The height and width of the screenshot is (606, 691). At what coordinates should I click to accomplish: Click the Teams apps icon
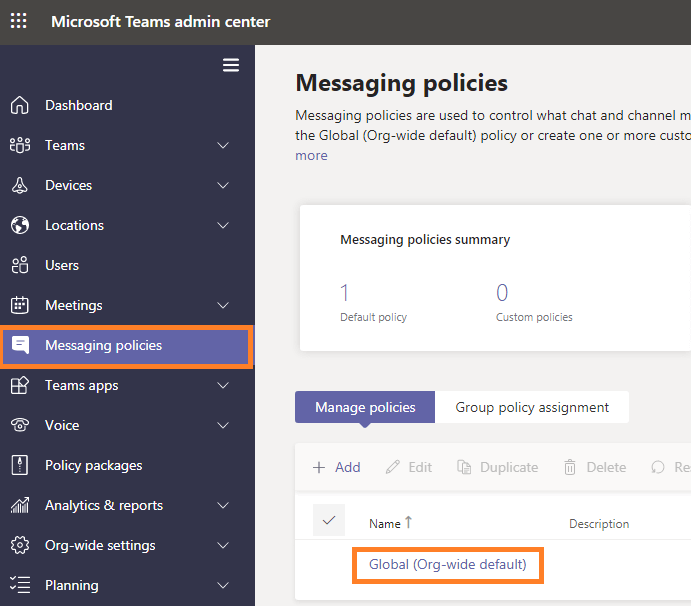pyautogui.click(x=20, y=385)
